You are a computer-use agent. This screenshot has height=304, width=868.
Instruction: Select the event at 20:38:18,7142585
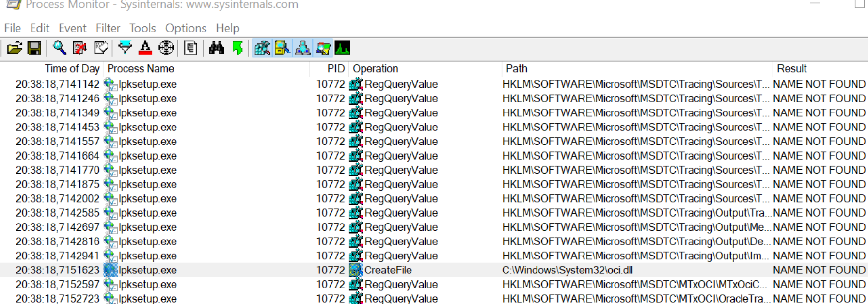[x=434, y=213]
